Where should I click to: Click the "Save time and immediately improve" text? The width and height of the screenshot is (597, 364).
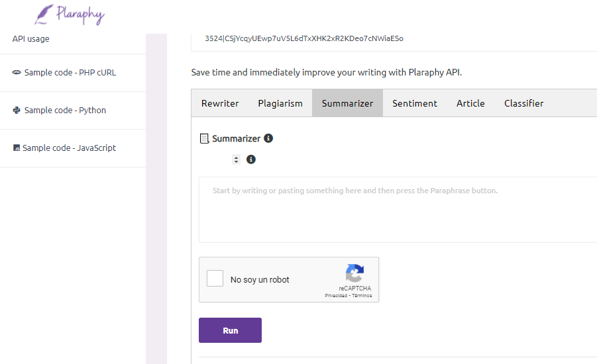point(326,72)
